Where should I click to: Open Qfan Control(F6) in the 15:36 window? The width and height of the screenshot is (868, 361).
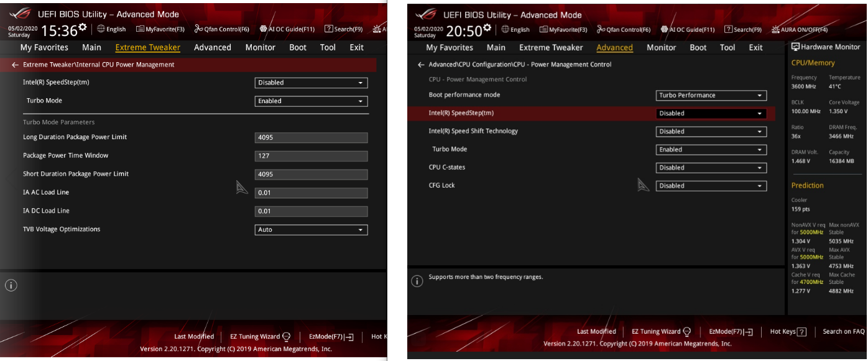coord(222,29)
